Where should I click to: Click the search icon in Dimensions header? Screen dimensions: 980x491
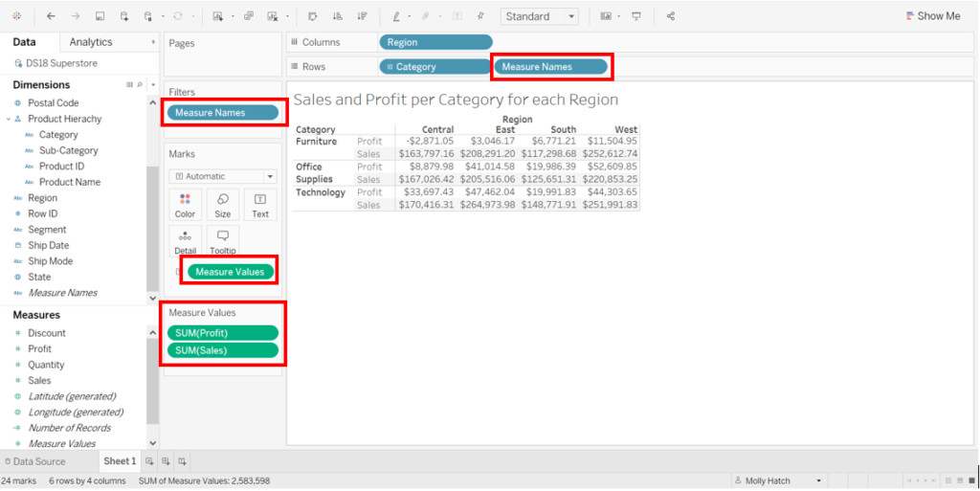click(x=140, y=84)
